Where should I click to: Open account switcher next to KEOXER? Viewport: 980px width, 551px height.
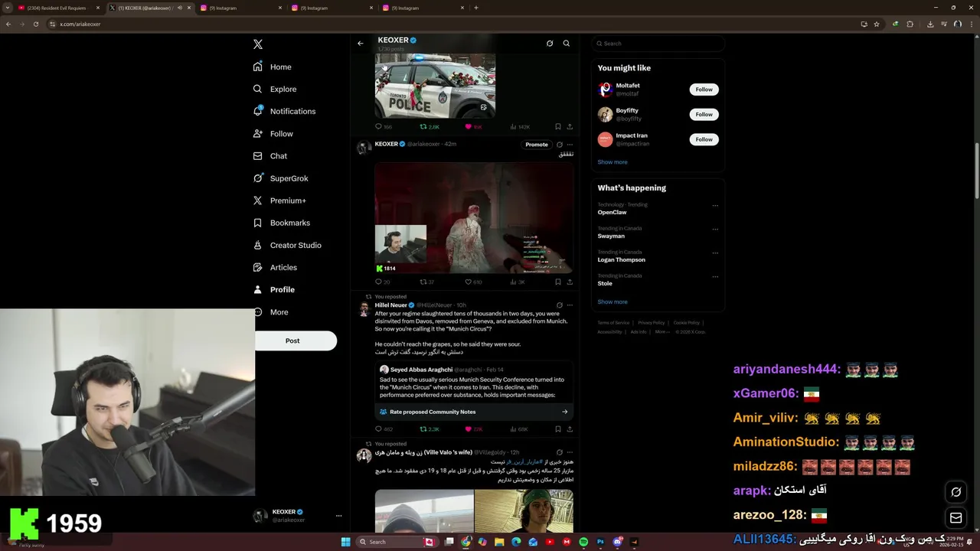point(338,516)
